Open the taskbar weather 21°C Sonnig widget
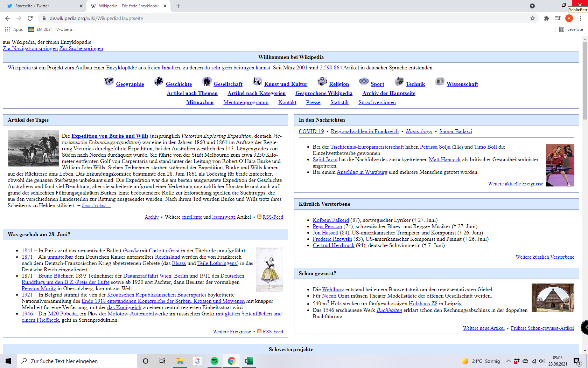This screenshot has height=368, width=588. click(x=481, y=361)
